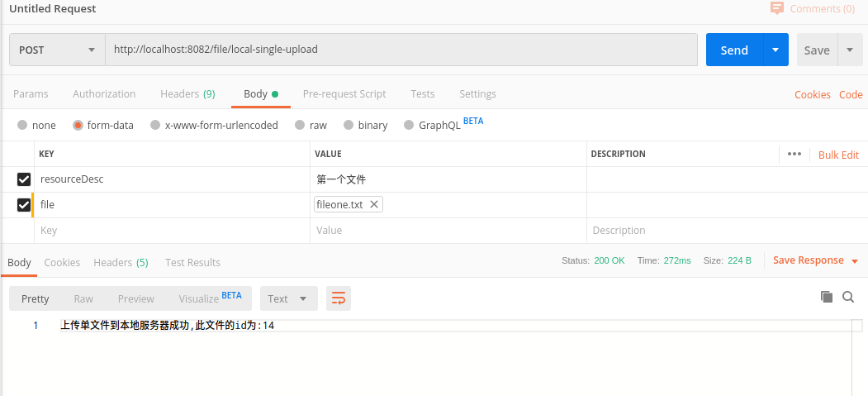
Task: Uncheck the resourceDesc row checkbox
Action: pyautogui.click(x=24, y=179)
